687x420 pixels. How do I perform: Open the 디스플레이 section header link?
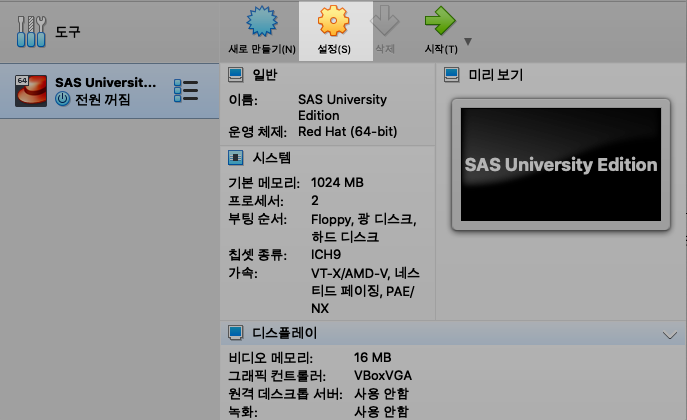click(x=284, y=333)
